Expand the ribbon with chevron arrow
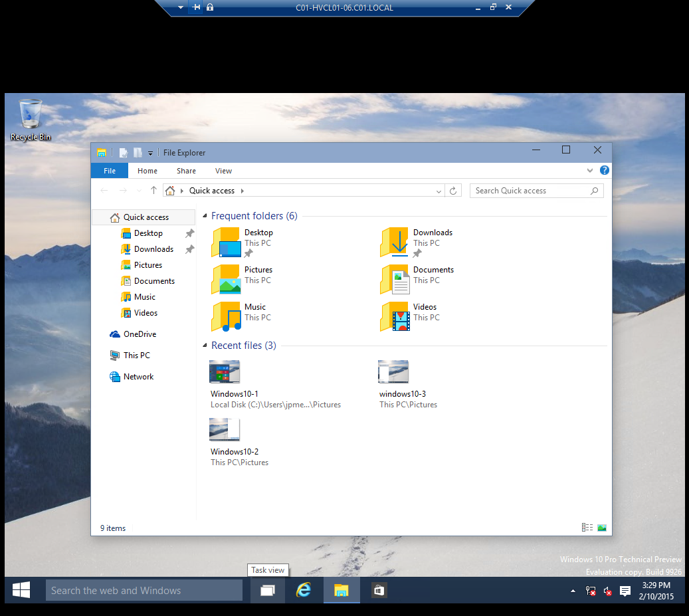This screenshot has width=689, height=616. [x=590, y=171]
